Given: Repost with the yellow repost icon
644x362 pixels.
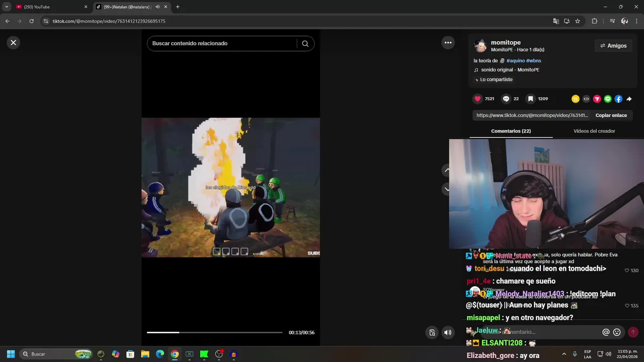Looking at the screenshot, I should (576, 99).
